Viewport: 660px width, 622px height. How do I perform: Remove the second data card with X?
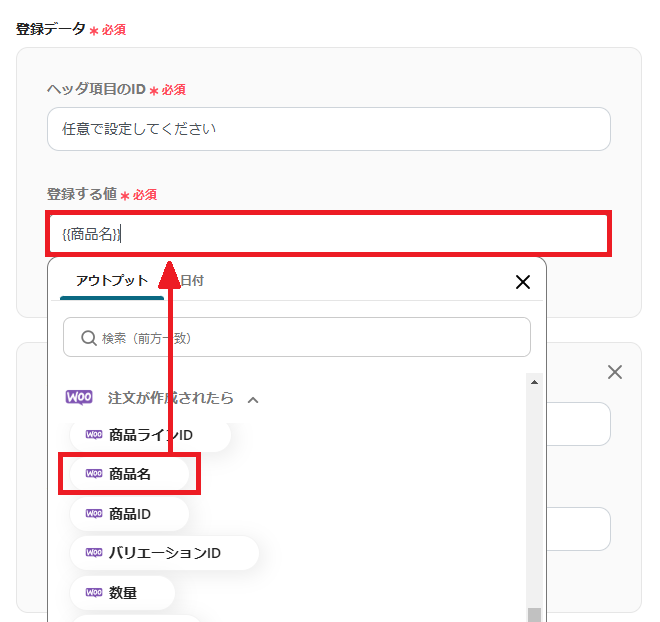[615, 372]
